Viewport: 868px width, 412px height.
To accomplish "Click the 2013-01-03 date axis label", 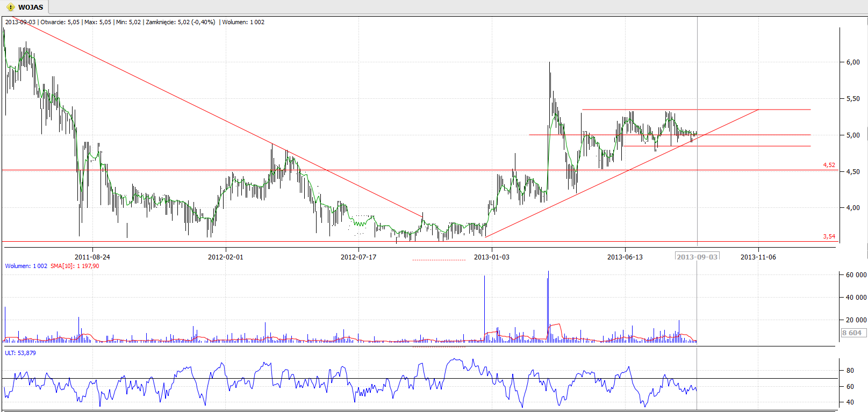I will tap(492, 257).
